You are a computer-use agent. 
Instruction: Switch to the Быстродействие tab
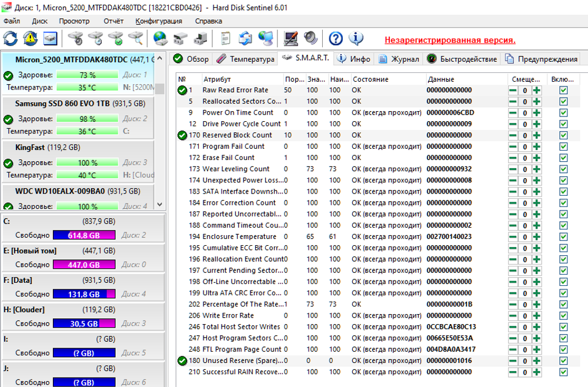462,59
